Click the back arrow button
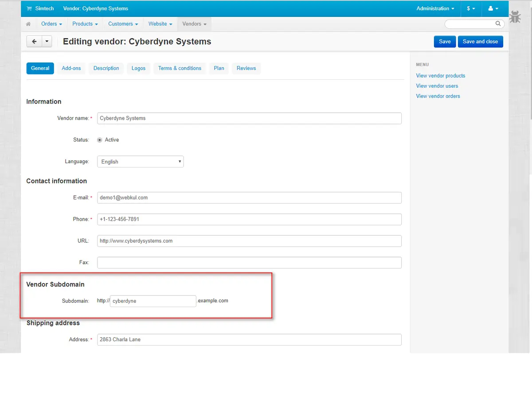532x401 pixels. pyautogui.click(x=34, y=42)
